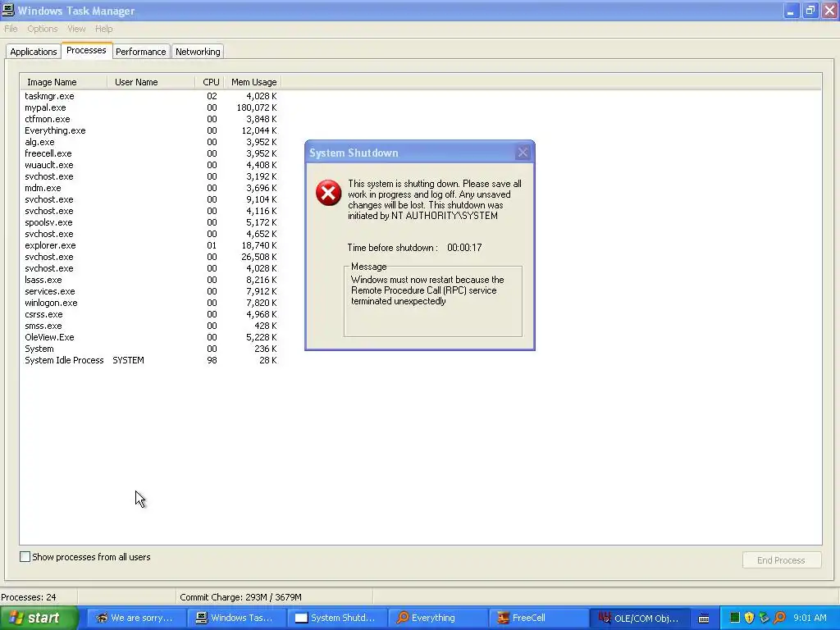
Task: Open the File menu
Action: click(x=11, y=29)
